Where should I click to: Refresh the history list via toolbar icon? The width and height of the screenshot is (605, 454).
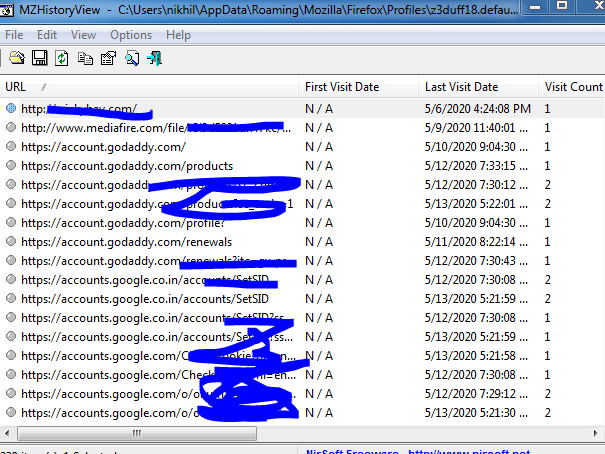62,59
